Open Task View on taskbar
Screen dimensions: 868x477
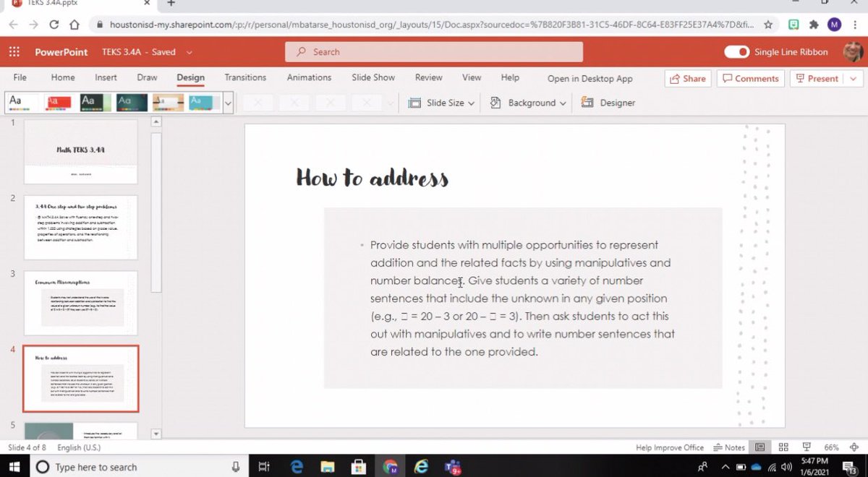click(x=264, y=467)
